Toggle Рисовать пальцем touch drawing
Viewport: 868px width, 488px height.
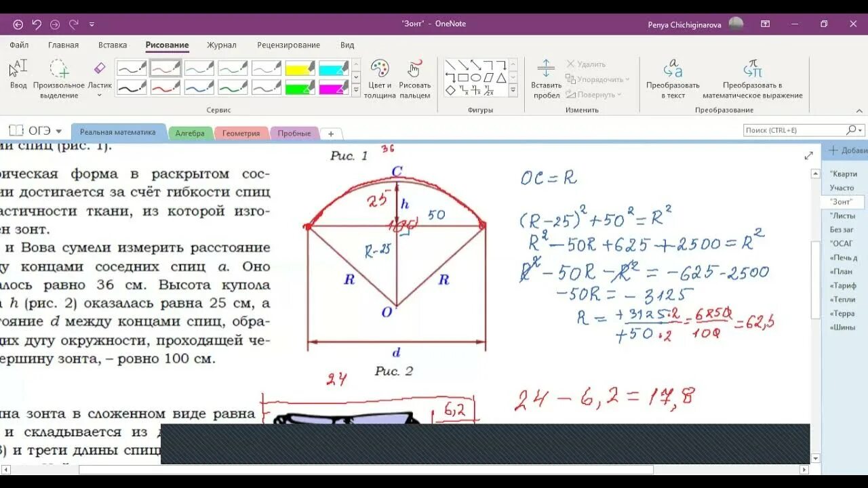click(x=415, y=79)
